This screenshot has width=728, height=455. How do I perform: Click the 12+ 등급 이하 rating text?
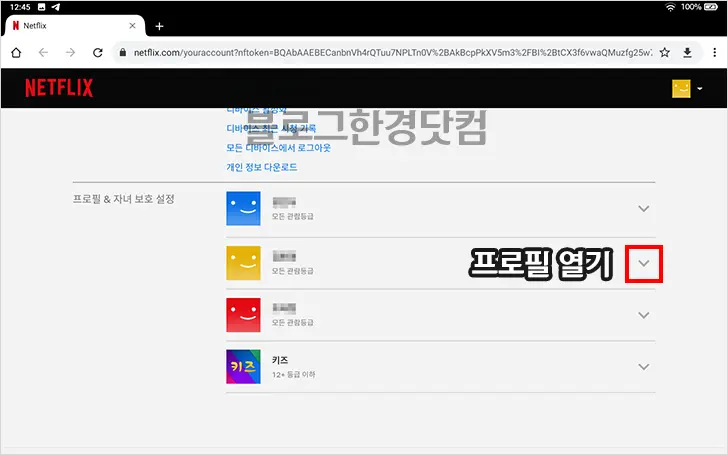point(293,374)
